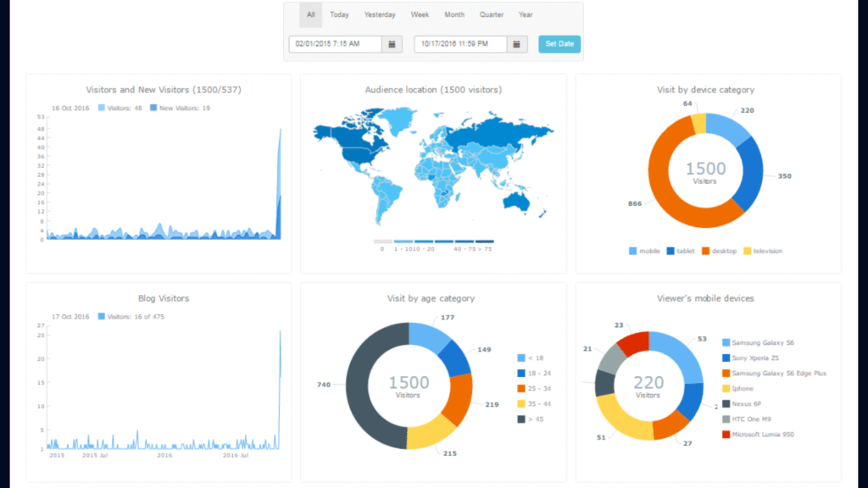Open the end date calendar picker icon
Screen dimensions: 868x488
(519, 44)
